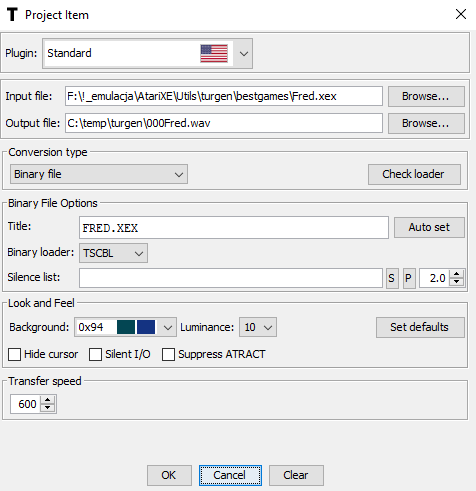This screenshot has height=491, width=476.
Task: Expand the Binary loader TSCBL dropdown
Action: coord(113,253)
